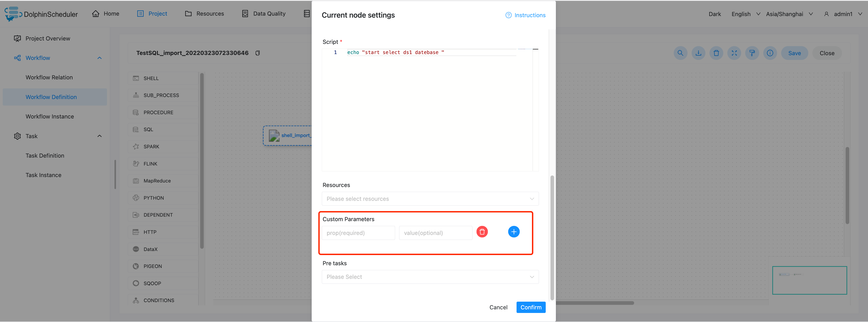Open the DAG search icon
This screenshot has width=868, height=322.
coord(680,53)
